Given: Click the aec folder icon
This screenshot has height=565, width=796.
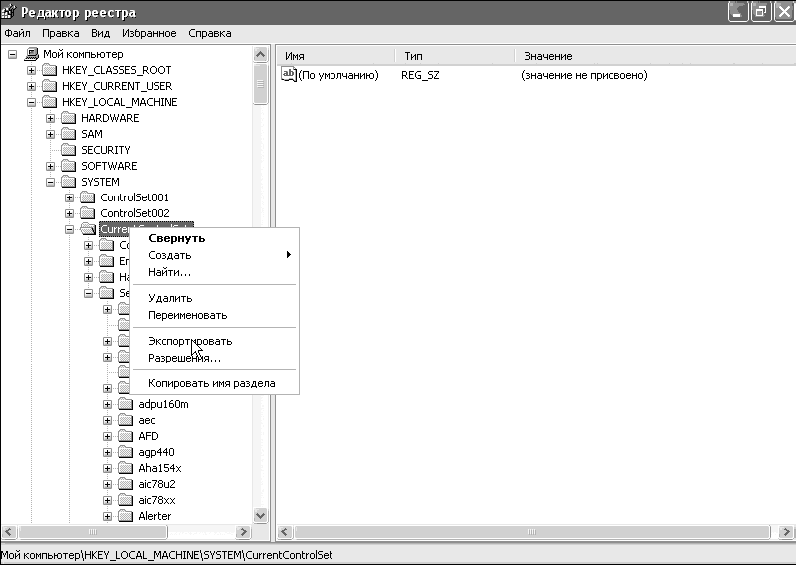Looking at the screenshot, I should pos(125,420).
